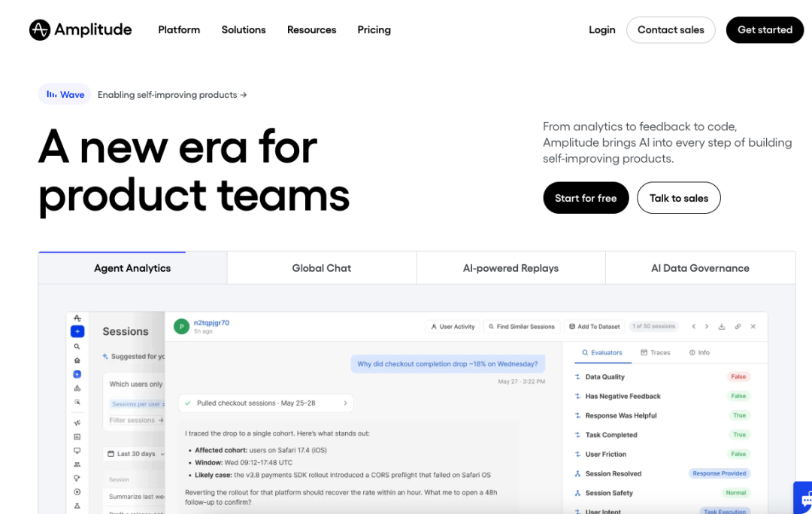
Task: Click the Has Negative Feedback False badge
Action: 738,397
